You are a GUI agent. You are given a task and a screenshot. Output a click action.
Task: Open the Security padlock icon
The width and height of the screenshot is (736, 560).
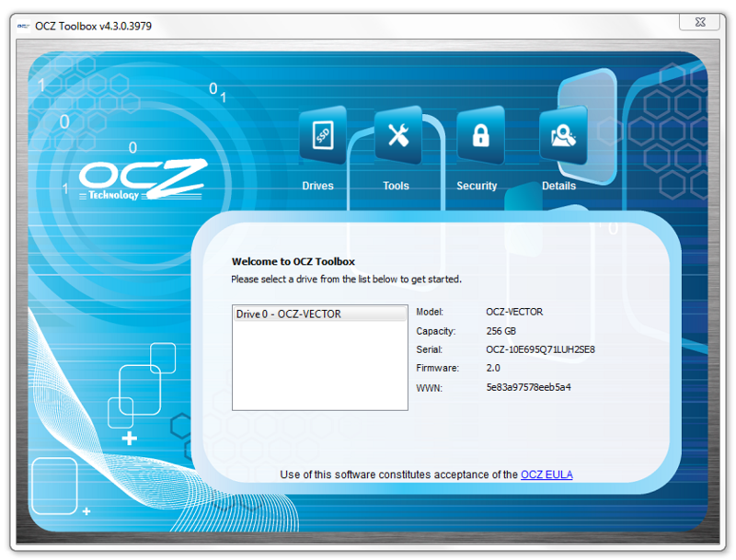[480, 135]
